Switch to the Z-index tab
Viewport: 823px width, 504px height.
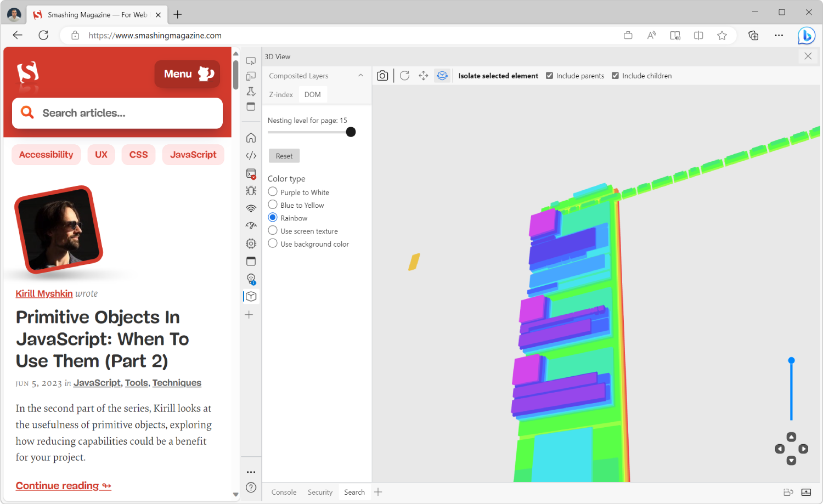[x=280, y=94]
